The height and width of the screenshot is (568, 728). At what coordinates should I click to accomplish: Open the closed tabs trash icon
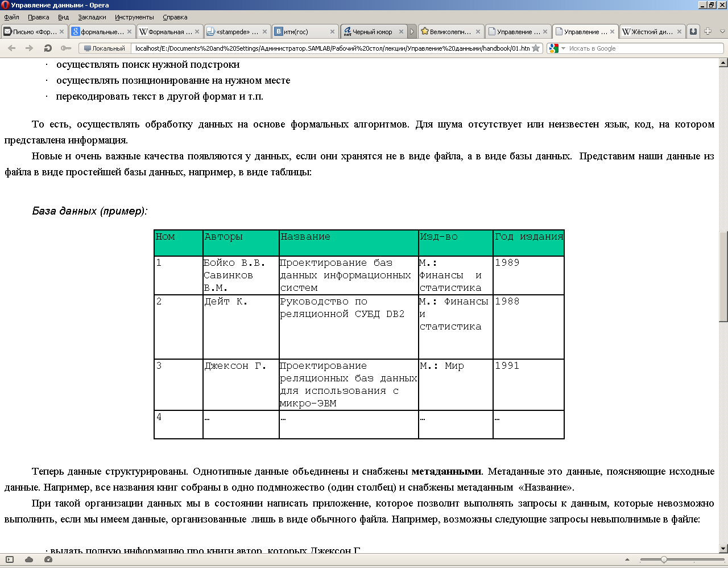pyautogui.click(x=693, y=31)
